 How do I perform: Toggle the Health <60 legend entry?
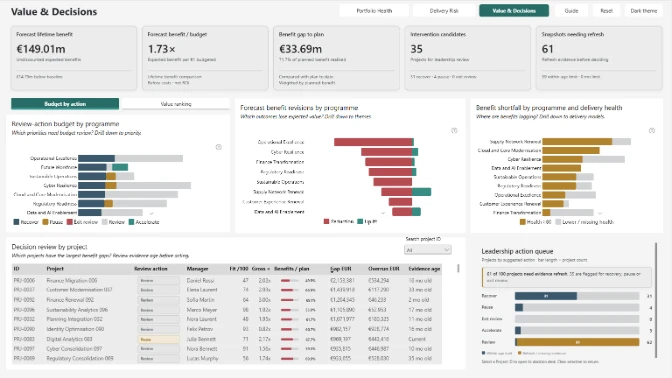(x=535, y=222)
